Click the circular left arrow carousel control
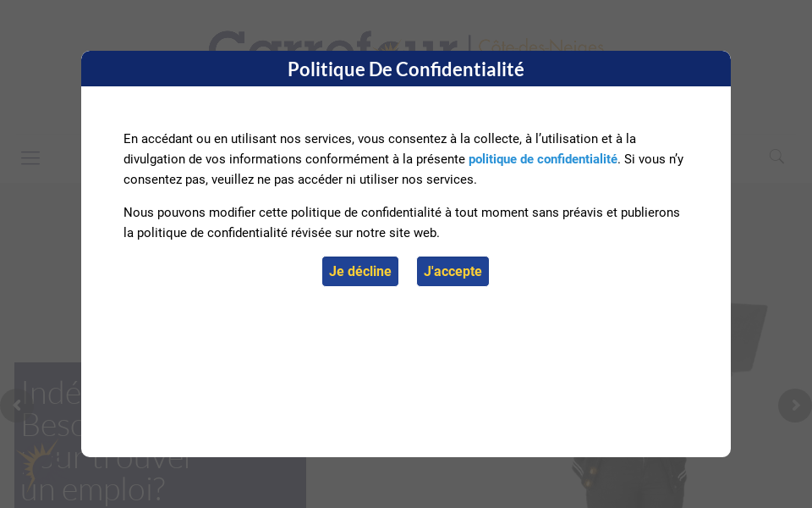Screen dimensions: 812x508 pos(16,406)
